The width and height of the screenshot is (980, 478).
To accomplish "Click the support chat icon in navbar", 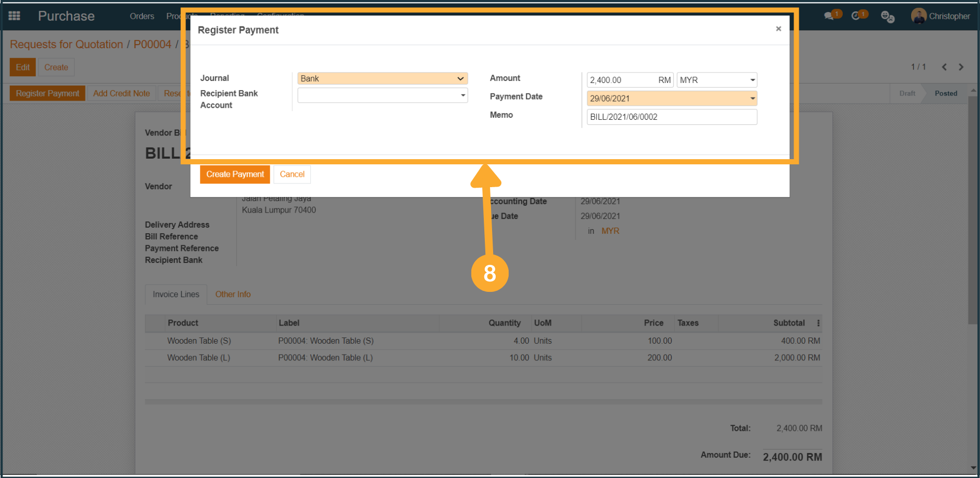I will (x=887, y=17).
